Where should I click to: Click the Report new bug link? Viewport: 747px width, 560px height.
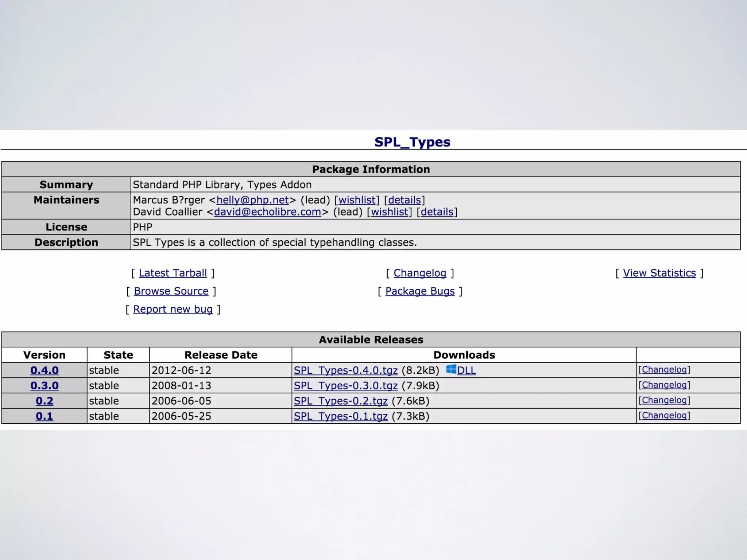(x=173, y=309)
